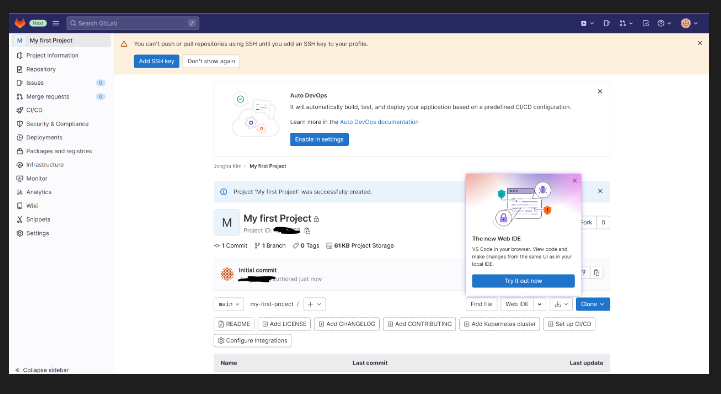Open the 0 Tags link

point(306,246)
